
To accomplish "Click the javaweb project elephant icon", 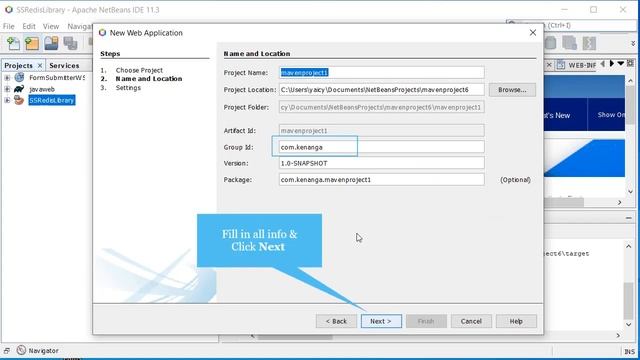I will tap(19, 89).
